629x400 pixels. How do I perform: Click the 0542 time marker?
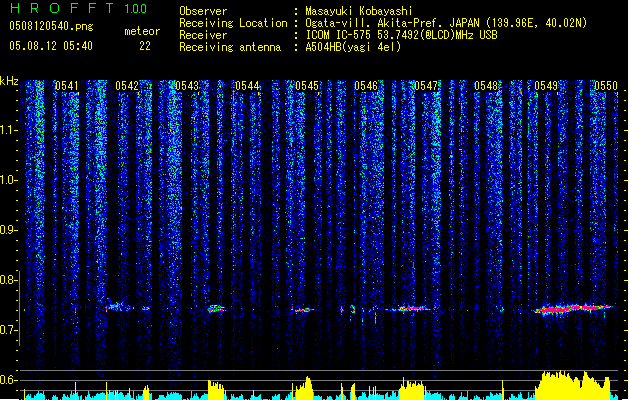(127, 86)
